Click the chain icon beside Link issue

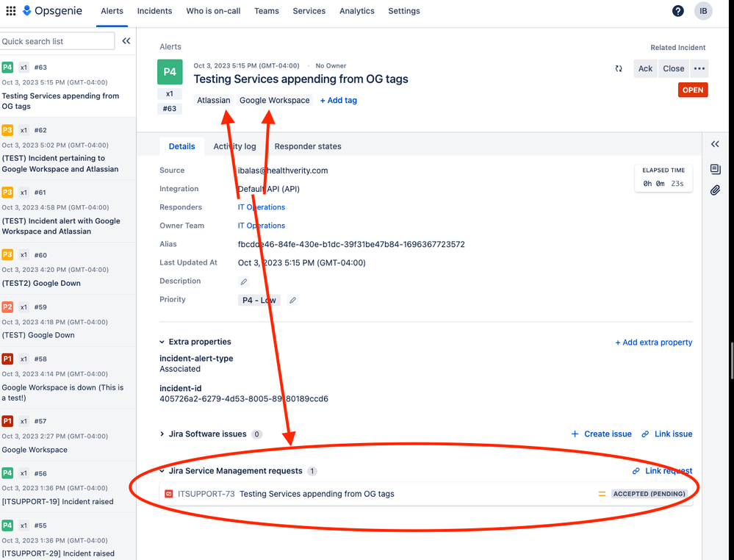[645, 434]
